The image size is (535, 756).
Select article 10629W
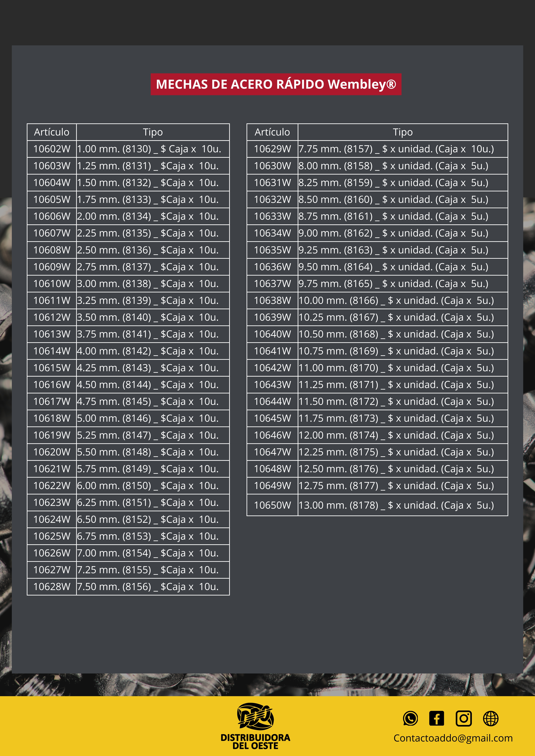(x=272, y=149)
